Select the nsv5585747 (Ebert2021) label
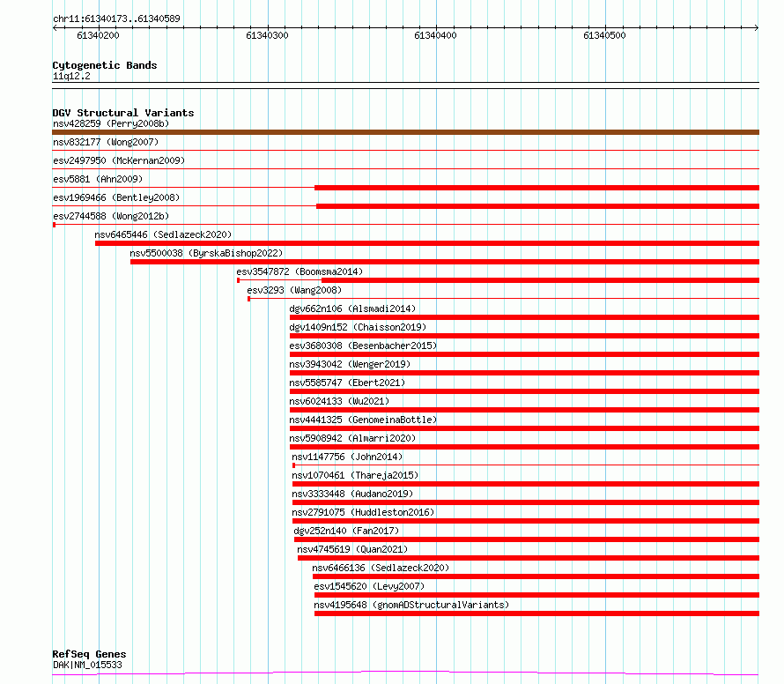The image size is (784, 684). click(347, 383)
